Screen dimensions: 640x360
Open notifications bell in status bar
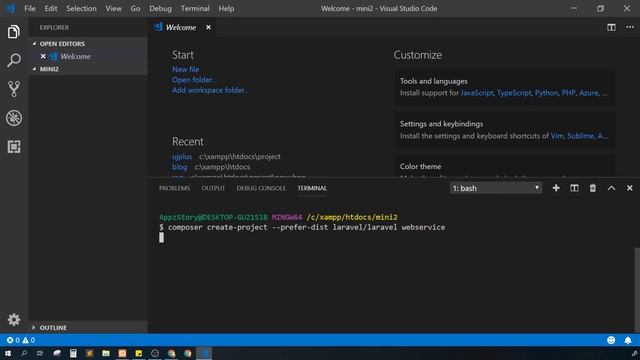(x=628, y=340)
